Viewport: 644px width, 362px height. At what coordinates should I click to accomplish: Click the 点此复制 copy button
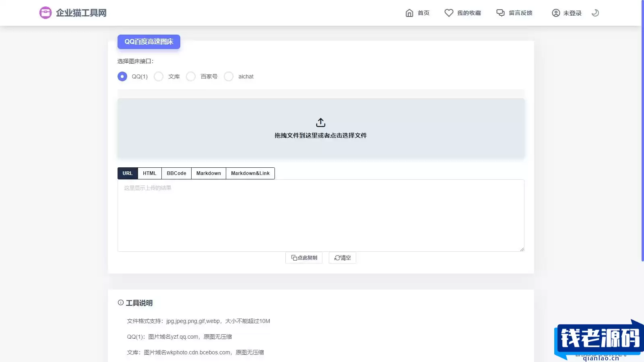tap(304, 258)
